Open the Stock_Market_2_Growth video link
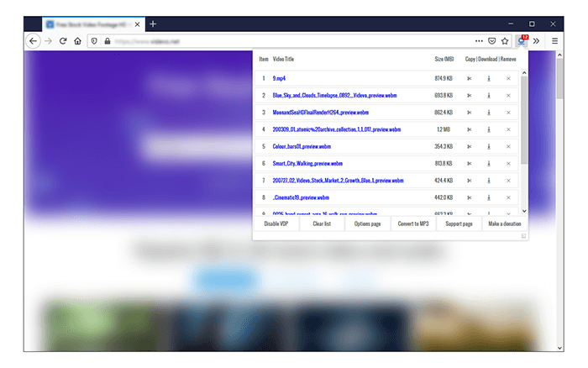The image size is (588, 368). click(338, 181)
